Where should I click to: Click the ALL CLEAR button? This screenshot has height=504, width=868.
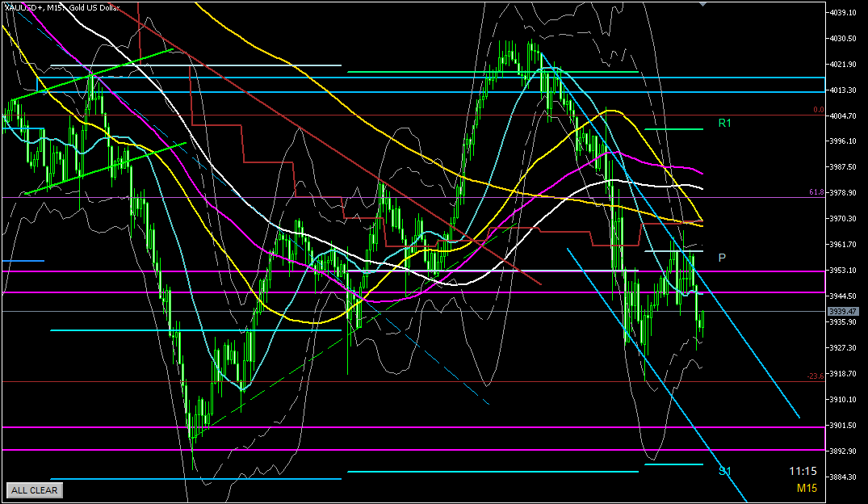(34, 489)
